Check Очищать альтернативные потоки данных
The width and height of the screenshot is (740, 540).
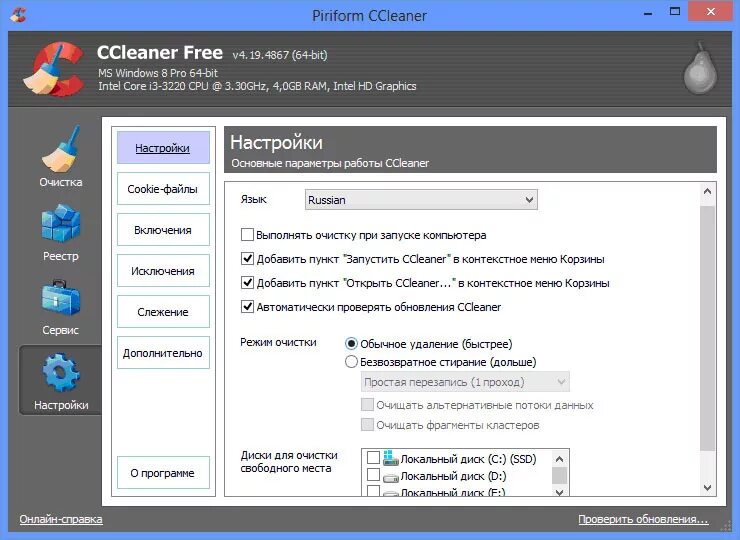tap(367, 405)
